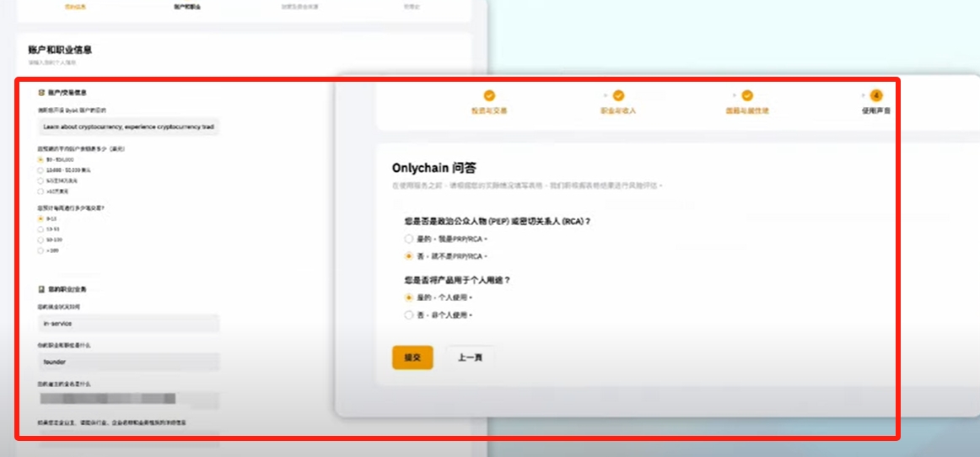This screenshot has height=457, width=980.
Task: Switch to the 账户和职业 top tab
Action: (x=187, y=7)
